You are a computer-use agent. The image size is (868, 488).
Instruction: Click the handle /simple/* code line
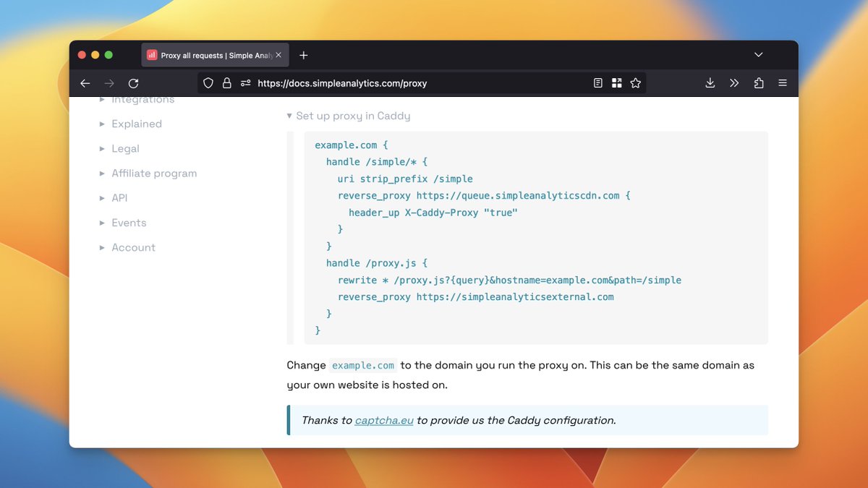[x=377, y=162]
